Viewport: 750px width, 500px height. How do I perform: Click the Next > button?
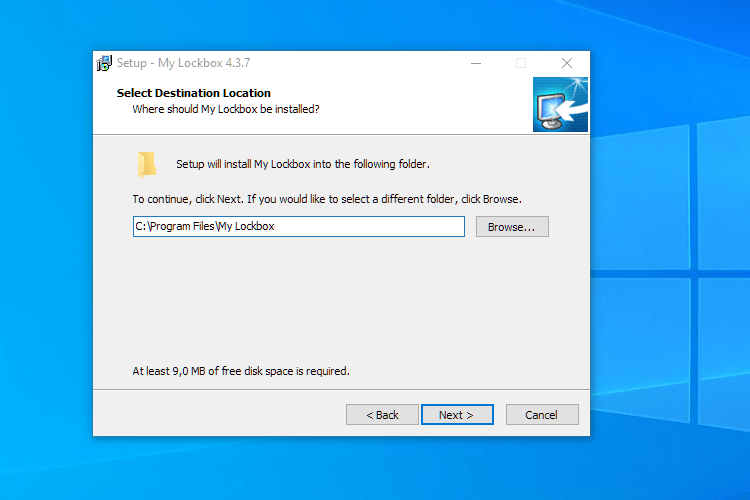tap(457, 414)
